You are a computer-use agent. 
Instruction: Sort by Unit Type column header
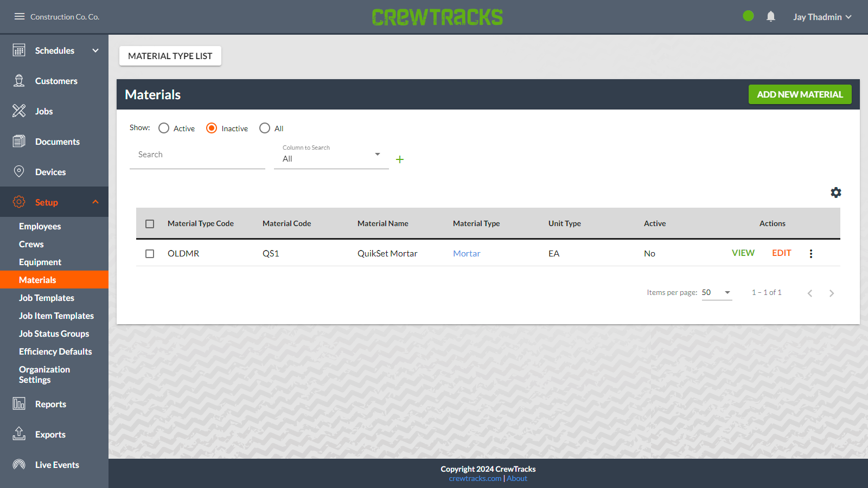coord(565,223)
